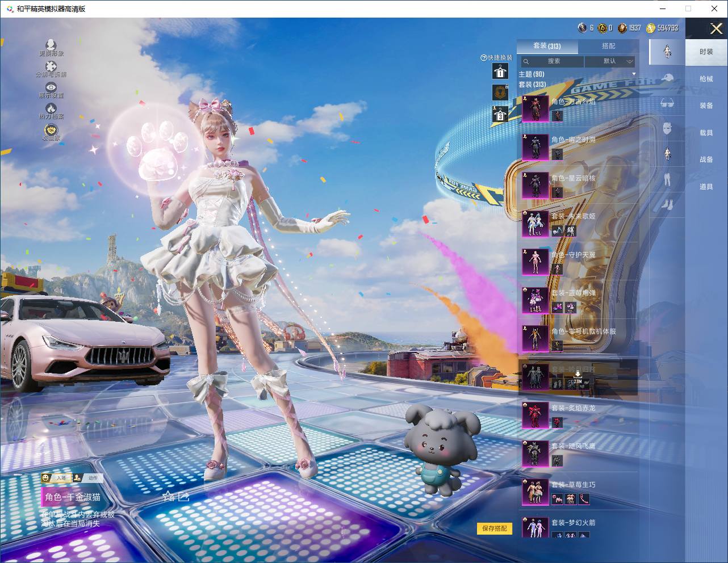Image resolution: width=728 pixels, height=563 pixels.
Task: Open the 道具 items tab
Action: click(706, 187)
